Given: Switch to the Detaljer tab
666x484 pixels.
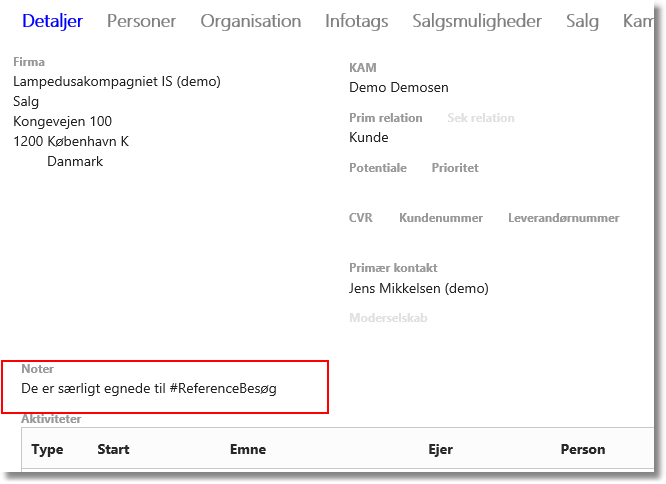Looking at the screenshot, I should (x=52, y=21).
